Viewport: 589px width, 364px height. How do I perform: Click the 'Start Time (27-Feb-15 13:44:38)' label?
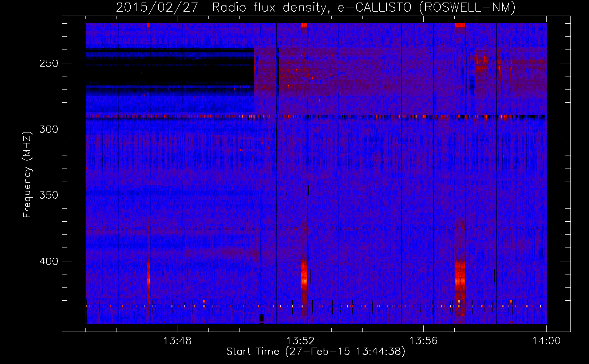[316, 352]
